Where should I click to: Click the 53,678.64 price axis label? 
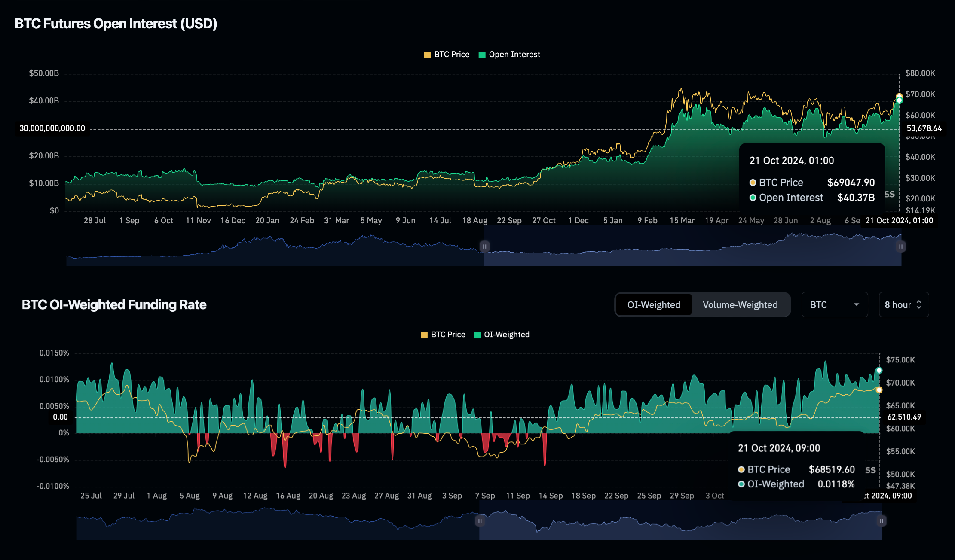coord(924,128)
